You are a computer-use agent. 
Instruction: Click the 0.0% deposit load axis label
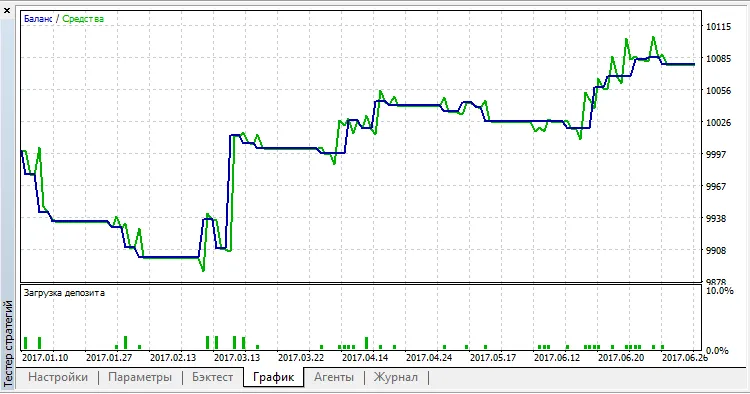717,351
